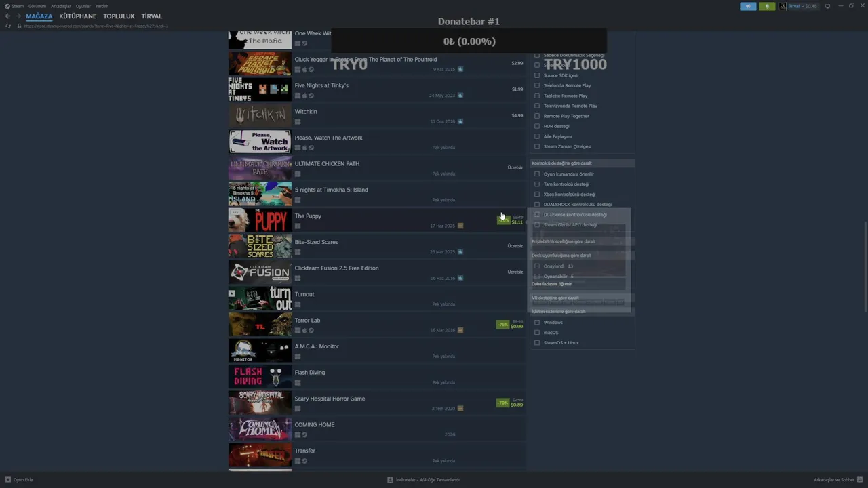Check Tablette Remote Play filter
This screenshot has height=488, width=868.
click(x=537, y=96)
